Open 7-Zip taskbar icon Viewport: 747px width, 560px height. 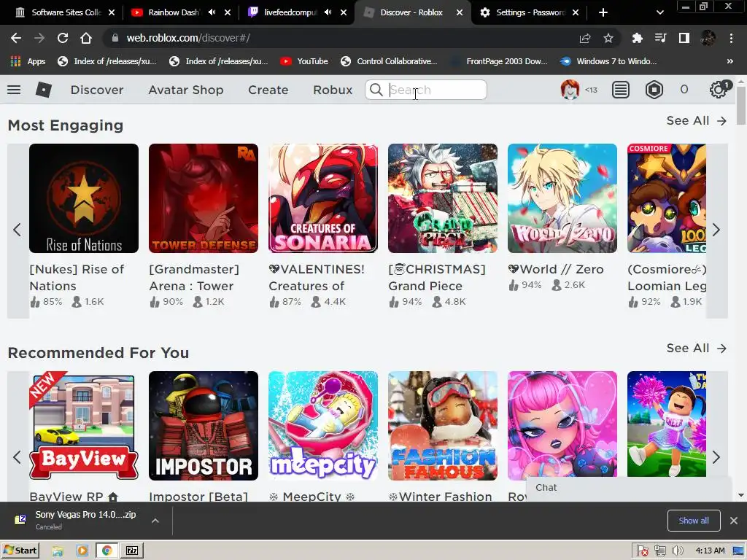[x=132, y=551]
